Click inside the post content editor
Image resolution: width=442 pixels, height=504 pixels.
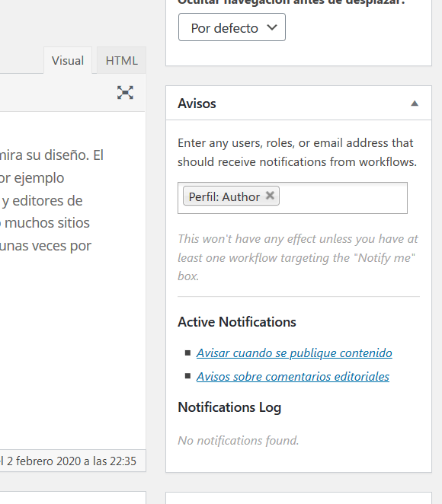click(x=72, y=280)
